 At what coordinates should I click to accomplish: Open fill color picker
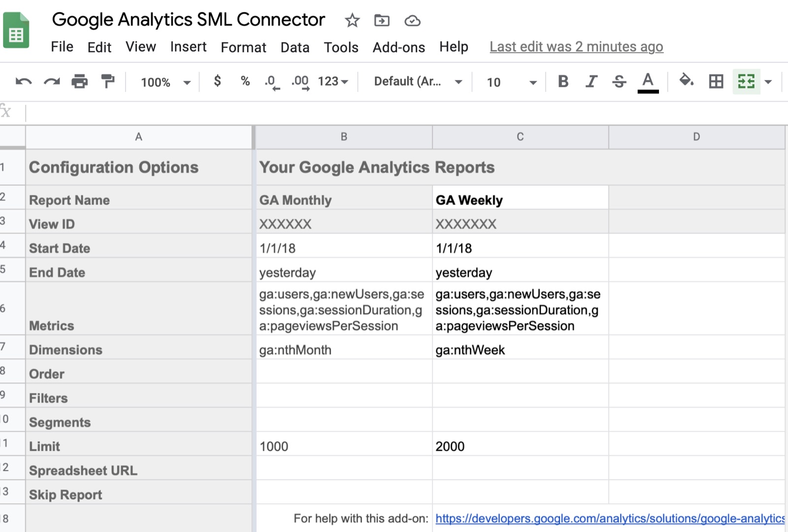click(686, 81)
